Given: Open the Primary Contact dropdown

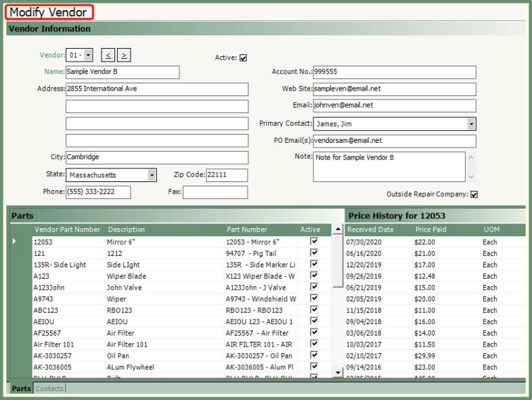Looking at the screenshot, I should click(471, 124).
